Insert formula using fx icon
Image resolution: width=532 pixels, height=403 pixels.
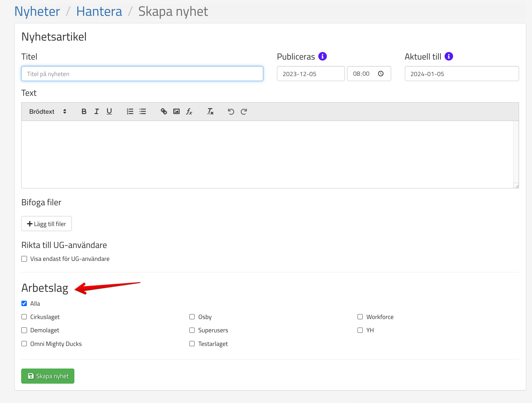(x=189, y=112)
